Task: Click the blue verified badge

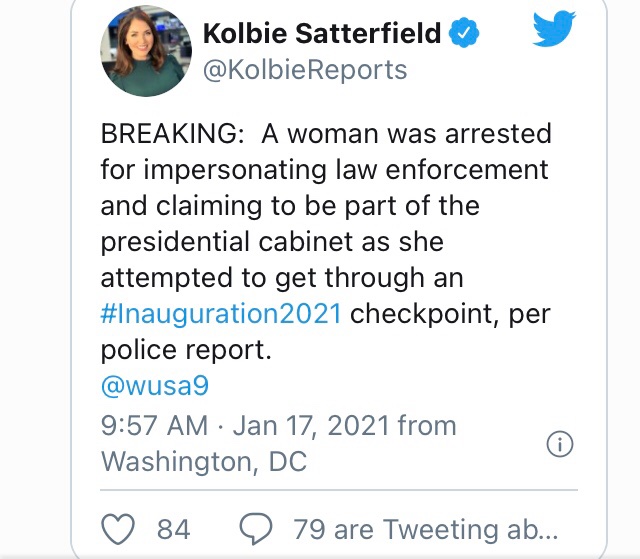Action: click(x=465, y=33)
